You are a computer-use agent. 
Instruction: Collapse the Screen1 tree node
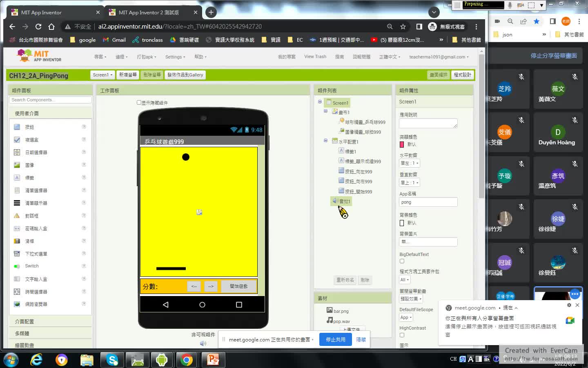pos(320,101)
